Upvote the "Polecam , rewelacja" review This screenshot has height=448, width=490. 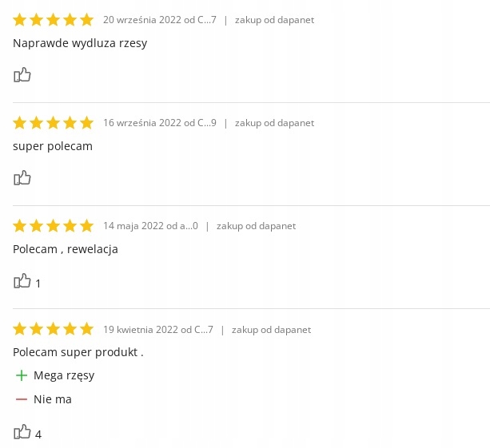click(x=22, y=281)
